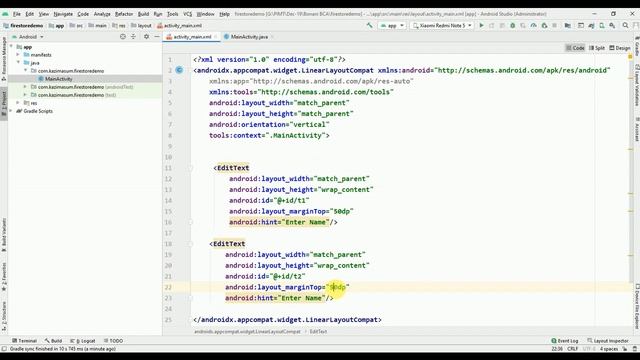
Task: Expand the res folder in tree
Action: click(x=18, y=103)
